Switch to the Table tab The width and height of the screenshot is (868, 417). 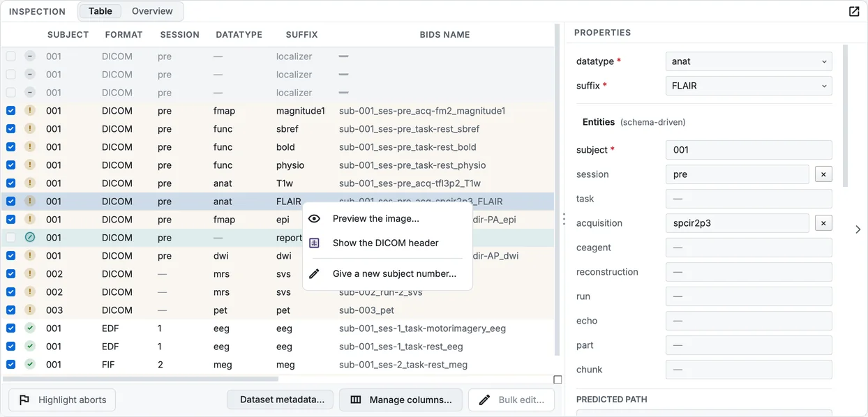[x=100, y=11]
